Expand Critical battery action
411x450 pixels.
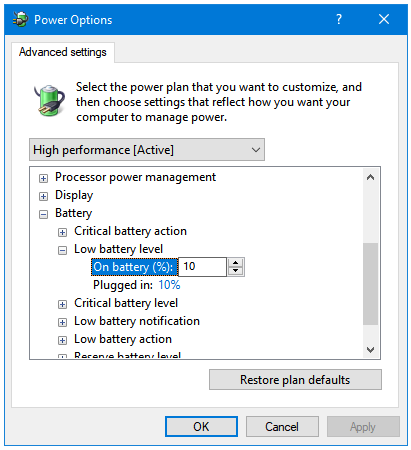tap(62, 232)
